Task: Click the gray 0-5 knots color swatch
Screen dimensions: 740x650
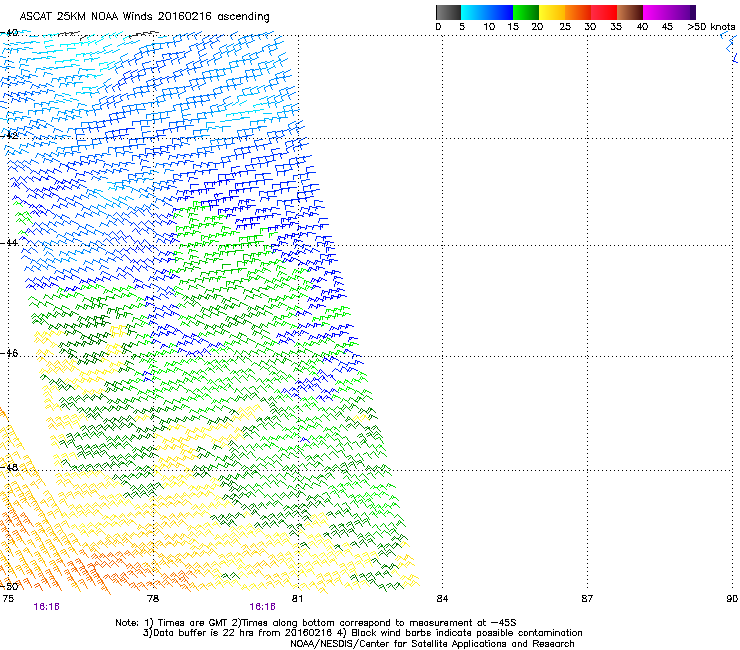Action: pos(448,12)
